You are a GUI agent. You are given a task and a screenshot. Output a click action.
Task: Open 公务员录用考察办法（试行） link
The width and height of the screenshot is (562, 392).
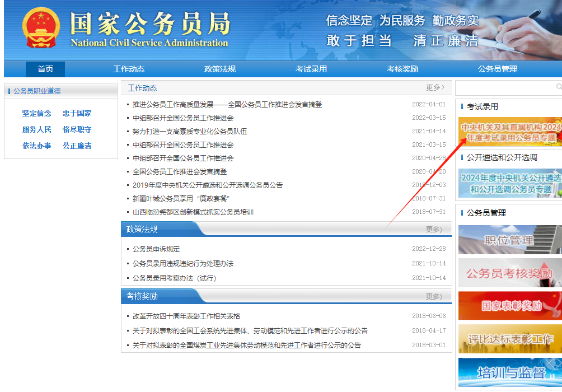coord(175,278)
